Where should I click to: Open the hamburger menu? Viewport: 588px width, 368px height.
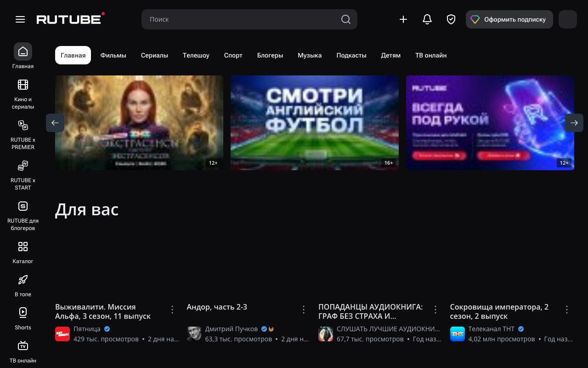20,19
